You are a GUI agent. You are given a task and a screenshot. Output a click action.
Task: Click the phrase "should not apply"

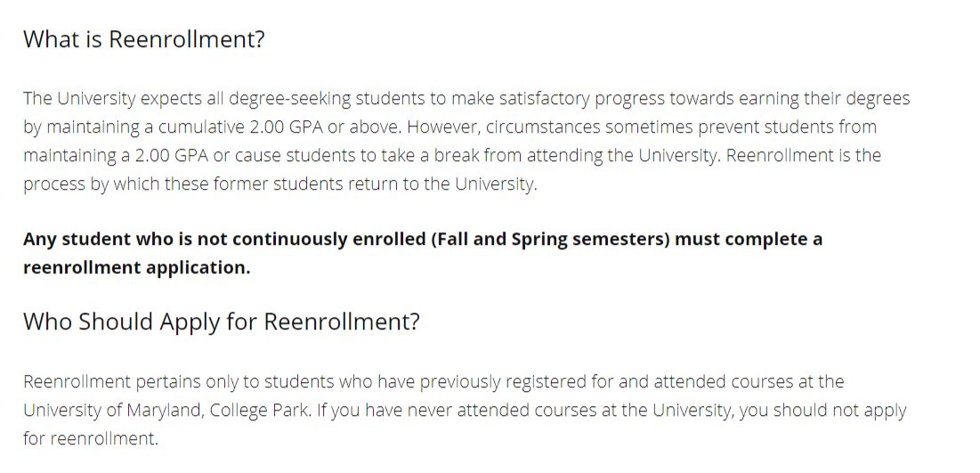(840, 411)
